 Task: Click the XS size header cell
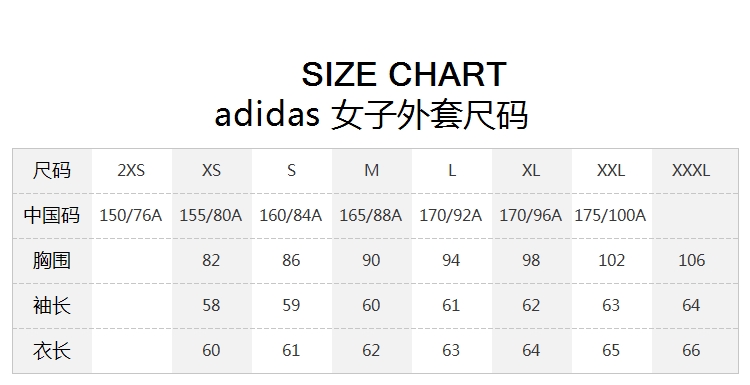click(211, 170)
